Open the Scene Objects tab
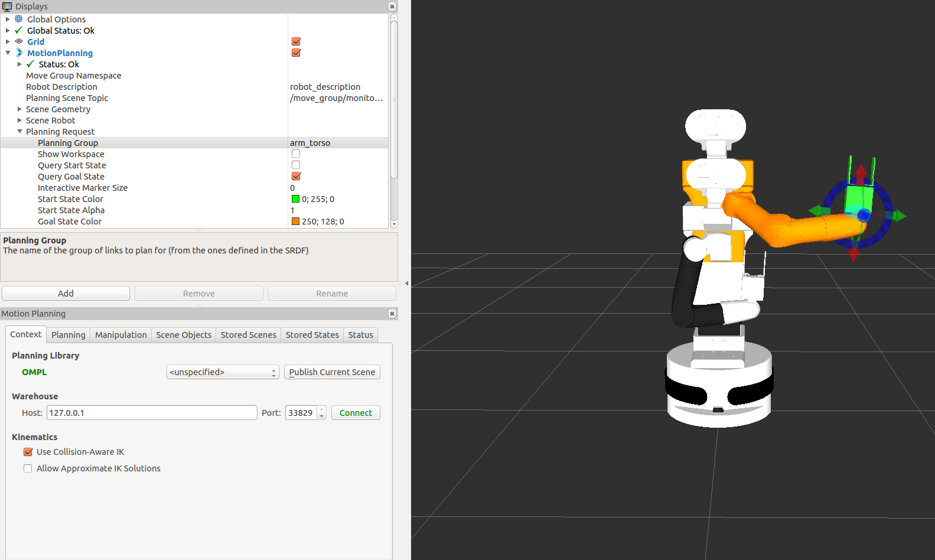 183,335
